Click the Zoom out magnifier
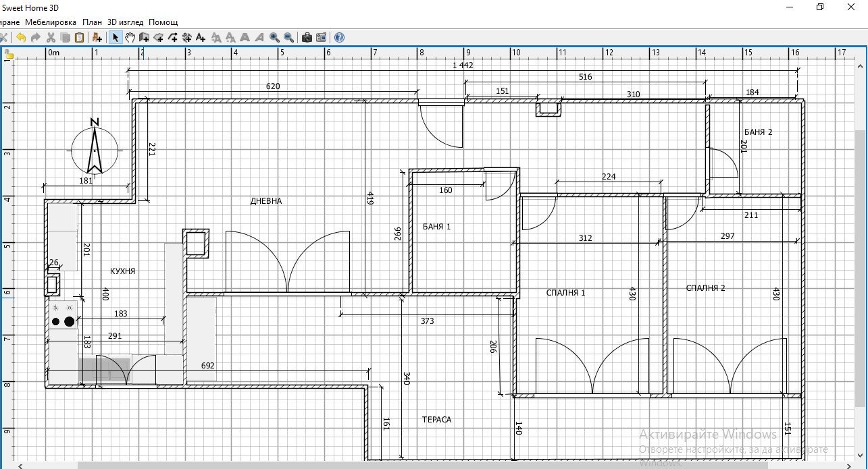Screen dimensions: 868x469 tap(289, 38)
